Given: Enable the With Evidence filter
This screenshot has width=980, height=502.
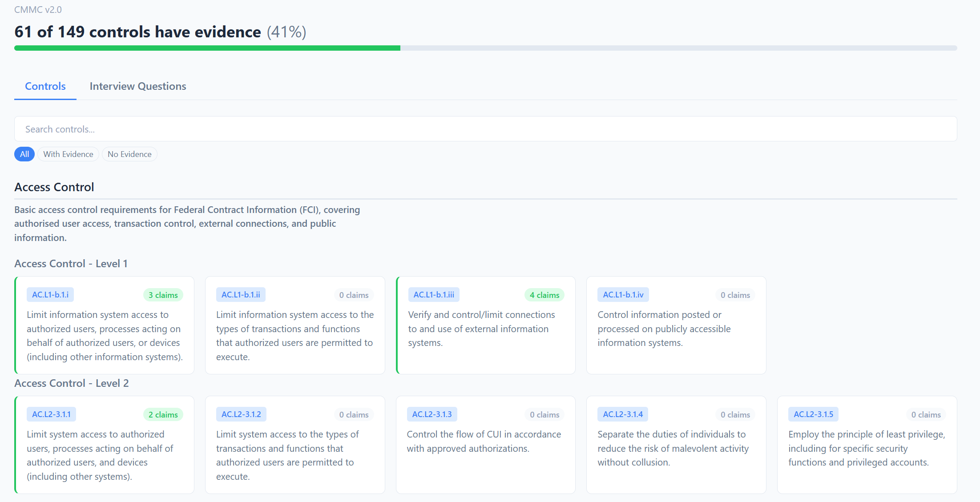Looking at the screenshot, I should [x=68, y=154].
